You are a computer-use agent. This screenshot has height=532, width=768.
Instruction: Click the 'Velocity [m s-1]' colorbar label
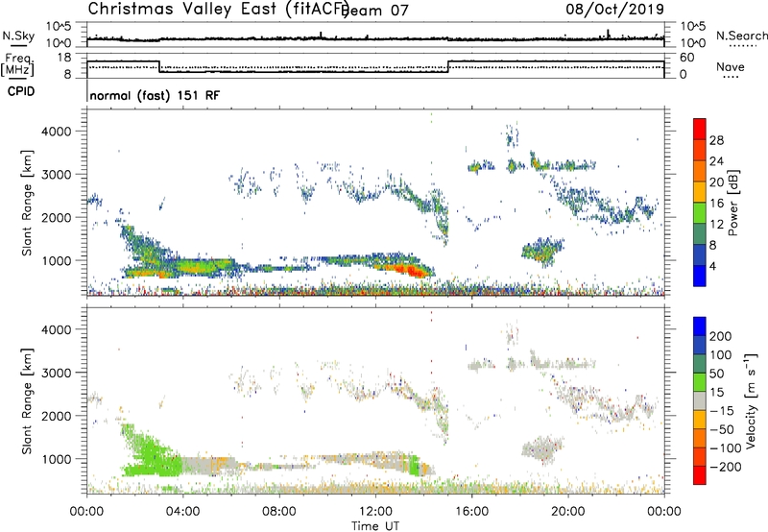pos(751,400)
